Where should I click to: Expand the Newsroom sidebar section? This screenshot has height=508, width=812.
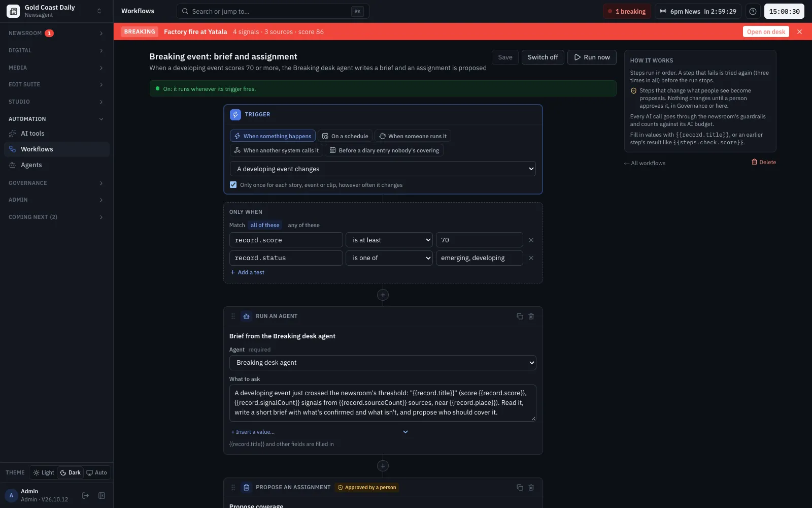tap(56, 33)
